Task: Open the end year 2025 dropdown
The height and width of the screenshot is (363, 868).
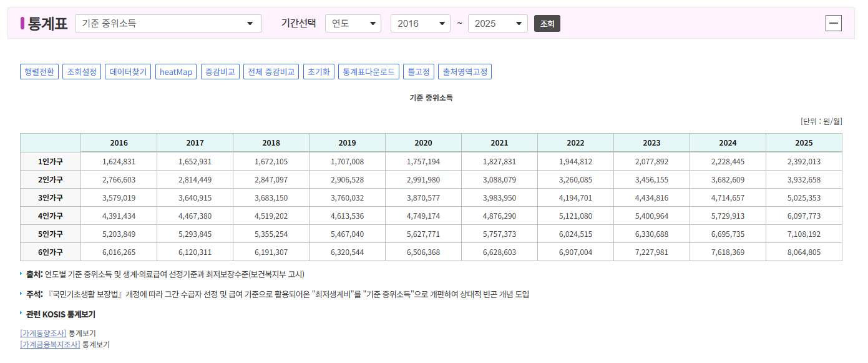Action: (x=497, y=22)
